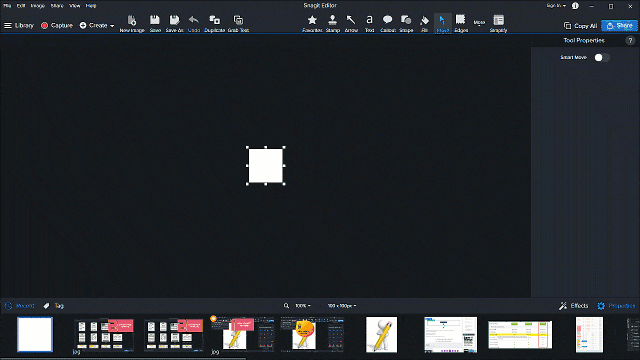Expand the 100% zoom dropdown
640x360 pixels.
(302, 306)
